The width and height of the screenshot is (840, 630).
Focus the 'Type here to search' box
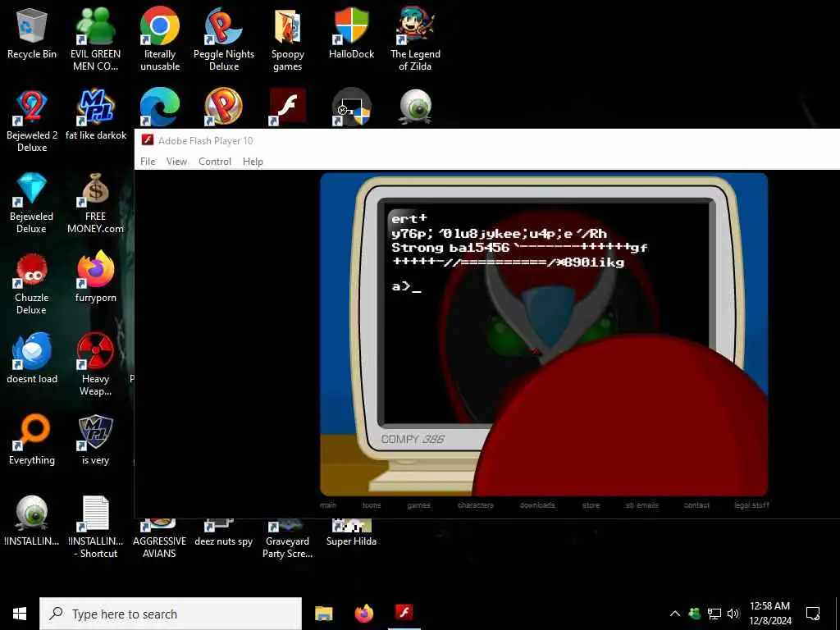point(171,614)
